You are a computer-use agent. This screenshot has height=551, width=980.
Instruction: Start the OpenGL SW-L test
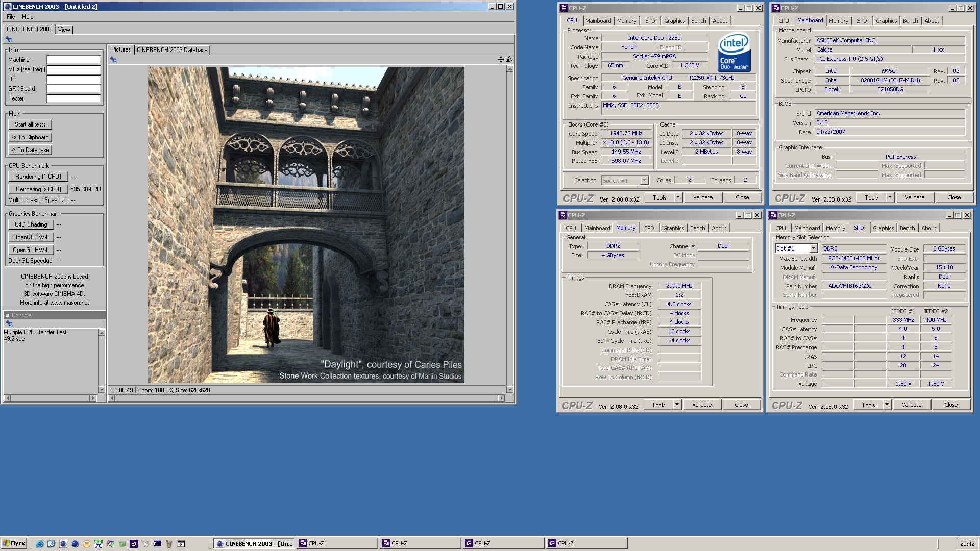click(31, 237)
